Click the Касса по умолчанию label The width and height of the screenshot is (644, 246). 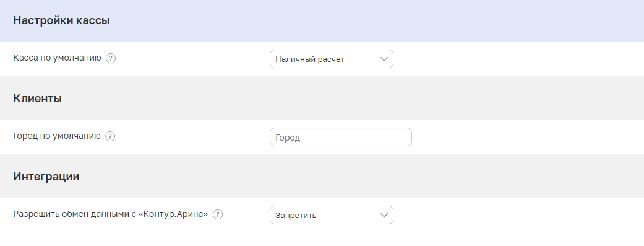point(57,58)
